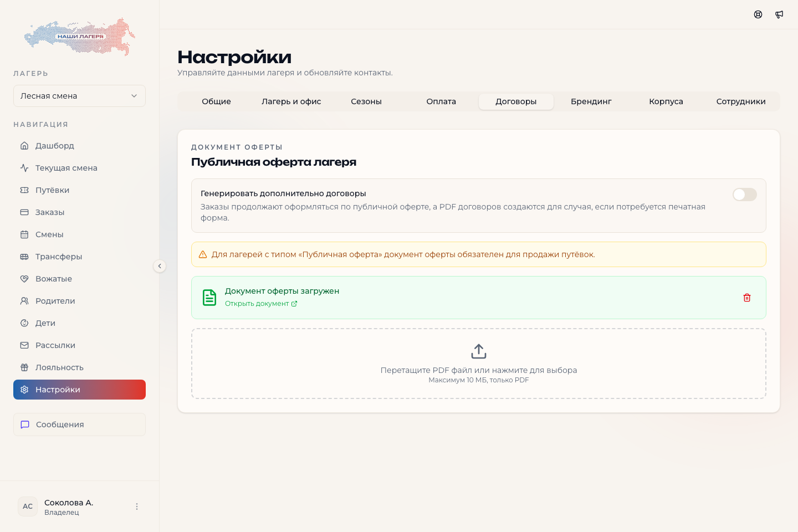The image size is (798, 532).
Task: Go to Текущая смена label in sidebar
Action: (x=66, y=168)
